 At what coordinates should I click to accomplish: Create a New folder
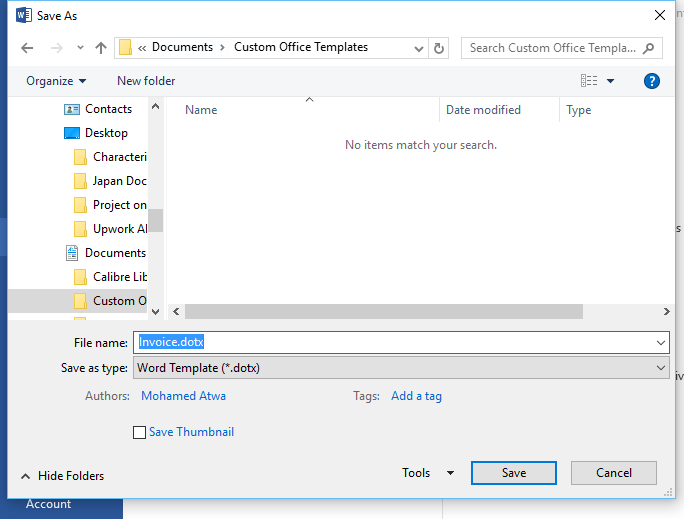(146, 81)
